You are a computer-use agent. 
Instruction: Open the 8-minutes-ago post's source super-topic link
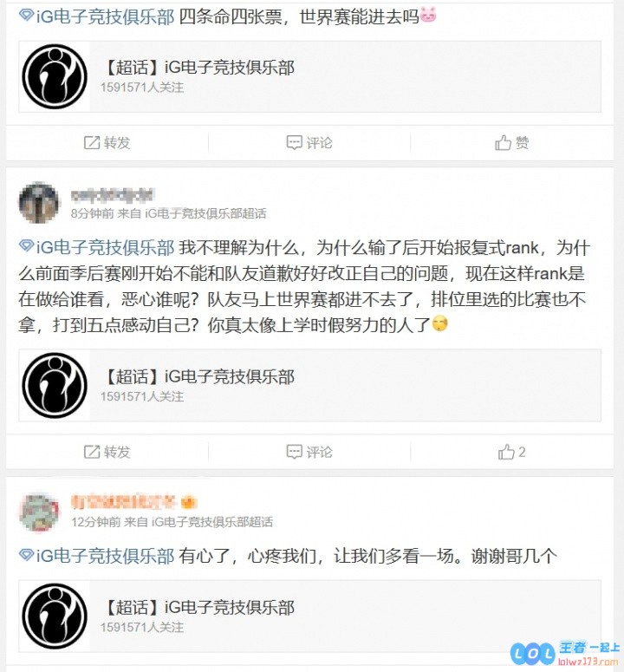[205, 213]
